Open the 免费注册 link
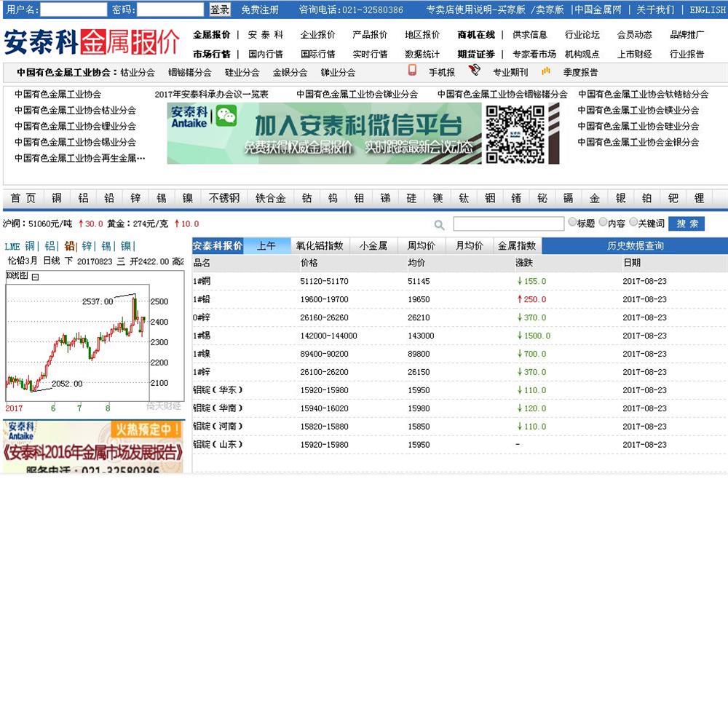Viewport: 728px width, 704px height. 260,9
